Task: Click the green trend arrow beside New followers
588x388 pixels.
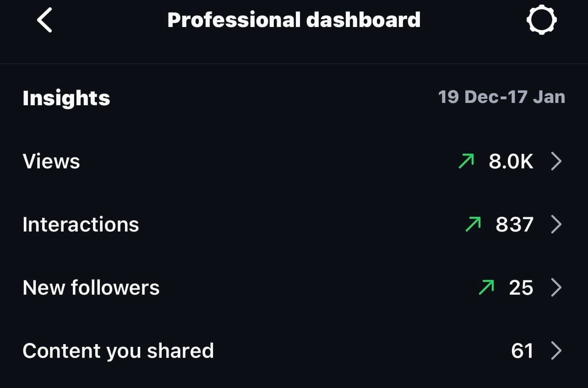Action: point(486,287)
